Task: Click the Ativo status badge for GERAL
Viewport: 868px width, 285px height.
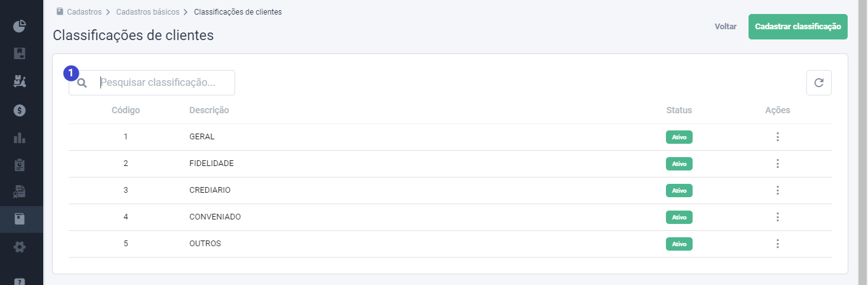Action: [679, 137]
